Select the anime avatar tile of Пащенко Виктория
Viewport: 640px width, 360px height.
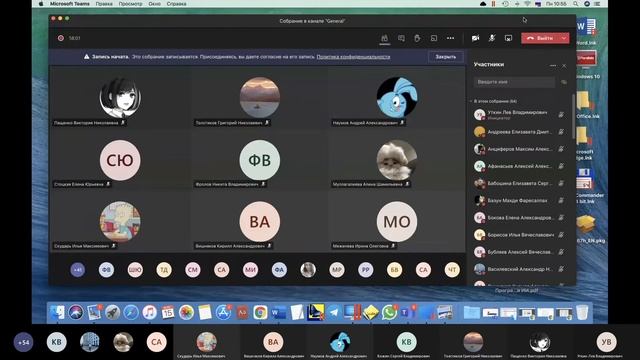click(120, 98)
